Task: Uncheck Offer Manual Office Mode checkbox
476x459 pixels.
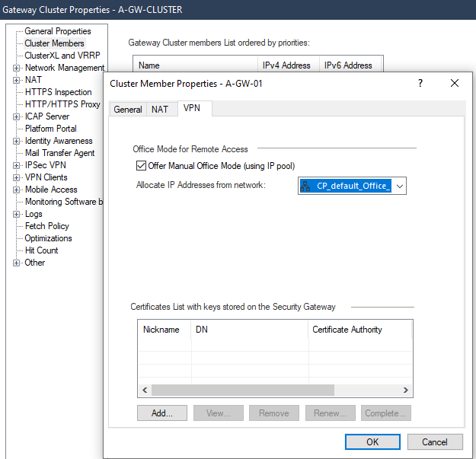Action: click(140, 166)
